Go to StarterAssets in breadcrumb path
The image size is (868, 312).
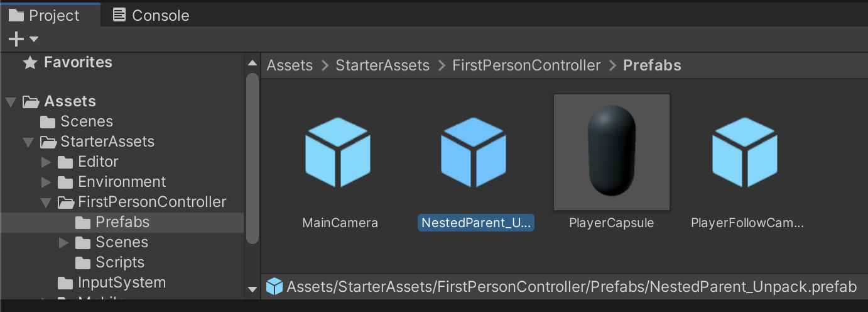tap(382, 65)
